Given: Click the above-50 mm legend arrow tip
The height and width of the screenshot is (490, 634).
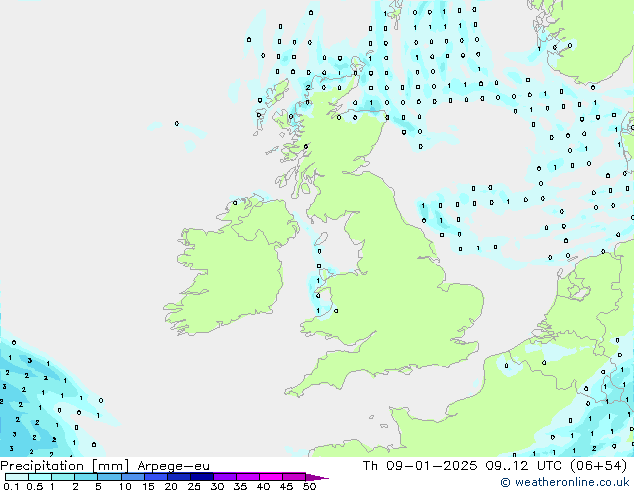Looking at the screenshot, I should pos(317,477).
